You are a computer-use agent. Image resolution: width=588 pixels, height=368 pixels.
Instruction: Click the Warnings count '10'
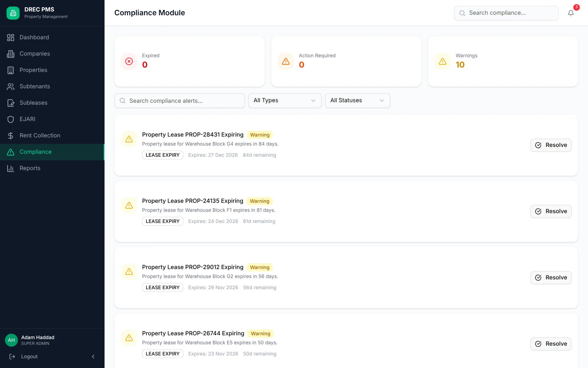click(x=460, y=65)
